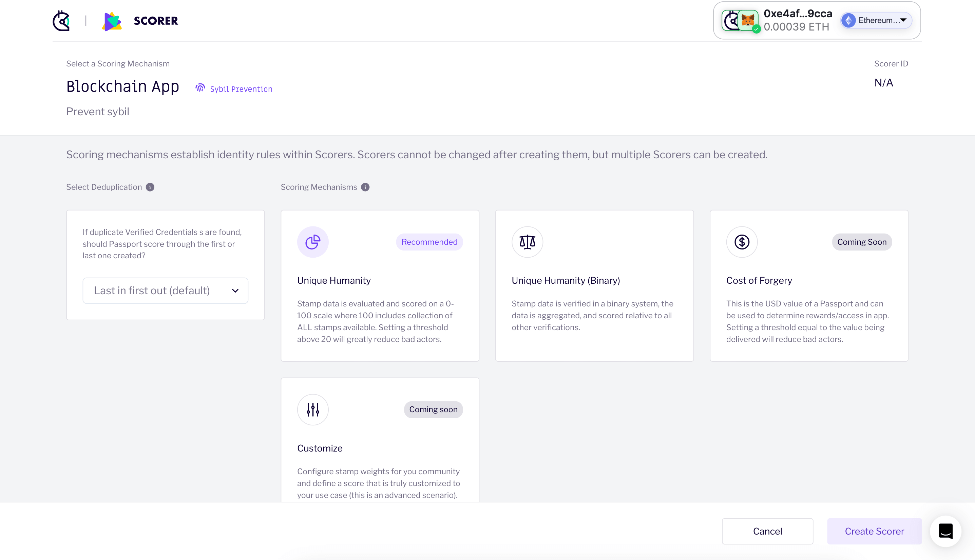The height and width of the screenshot is (560, 975).
Task: Select the Cost of Forgery card
Action: 809,285
